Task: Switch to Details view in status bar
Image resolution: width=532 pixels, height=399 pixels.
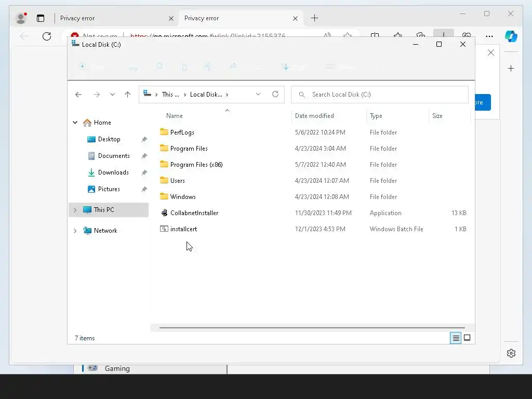Action: pyautogui.click(x=456, y=338)
